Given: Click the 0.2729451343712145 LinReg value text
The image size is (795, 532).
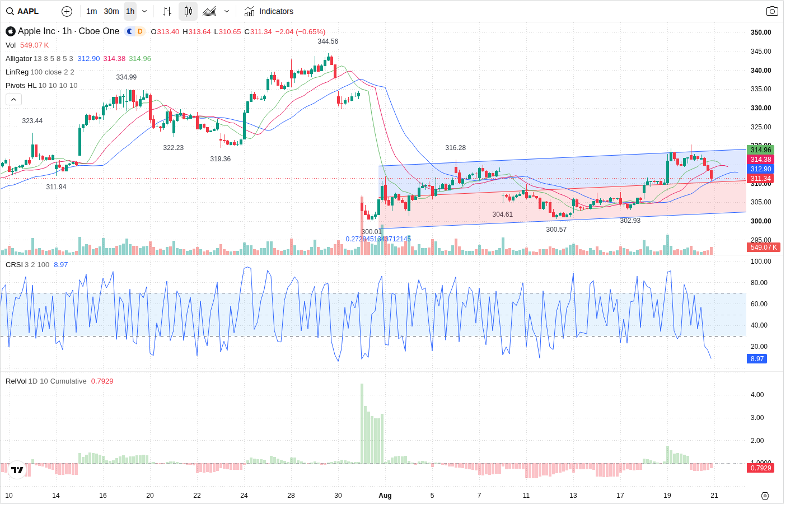Looking at the screenshot, I should [x=378, y=239].
